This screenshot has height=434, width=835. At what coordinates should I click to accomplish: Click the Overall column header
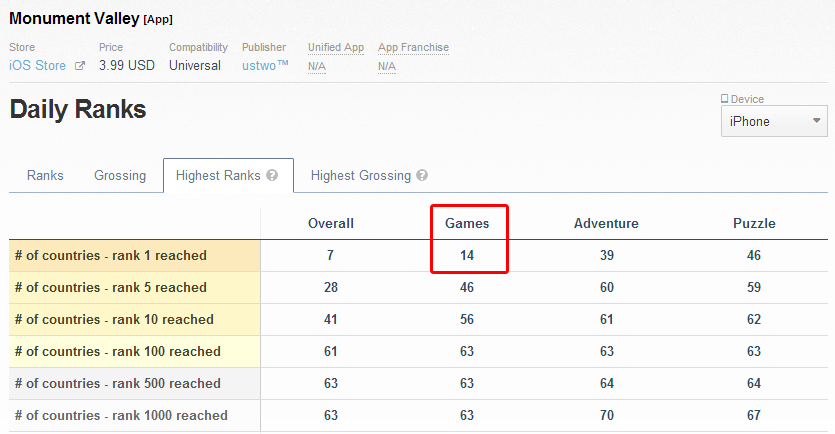click(331, 223)
